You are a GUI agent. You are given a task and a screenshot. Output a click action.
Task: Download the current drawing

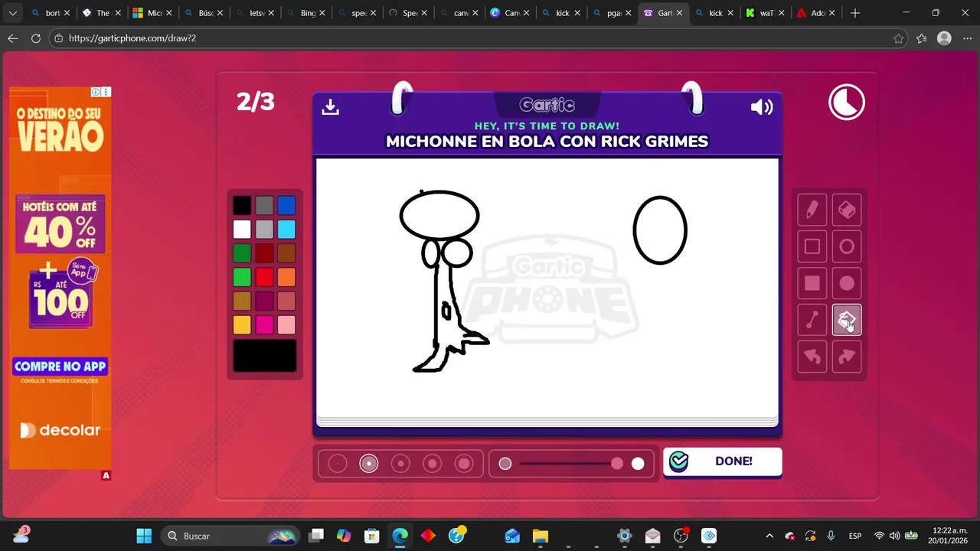(x=330, y=106)
